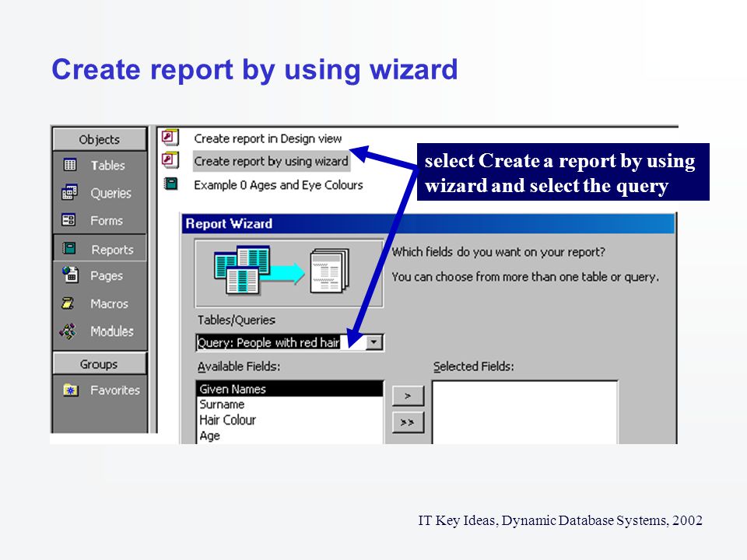Screen dimensions: 747x560
Task: Click the Example 0 report icon
Action: click(170, 184)
